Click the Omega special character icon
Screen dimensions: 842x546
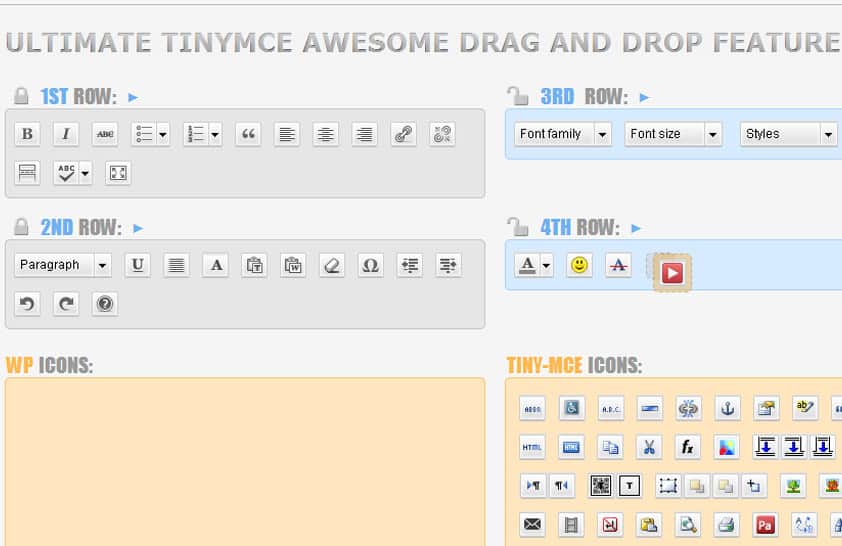click(x=371, y=265)
